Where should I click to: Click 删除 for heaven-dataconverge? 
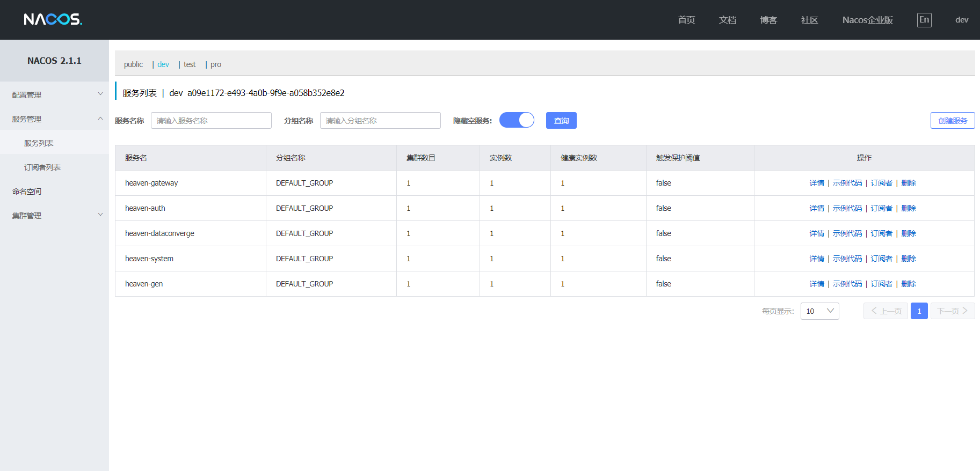tap(909, 233)
